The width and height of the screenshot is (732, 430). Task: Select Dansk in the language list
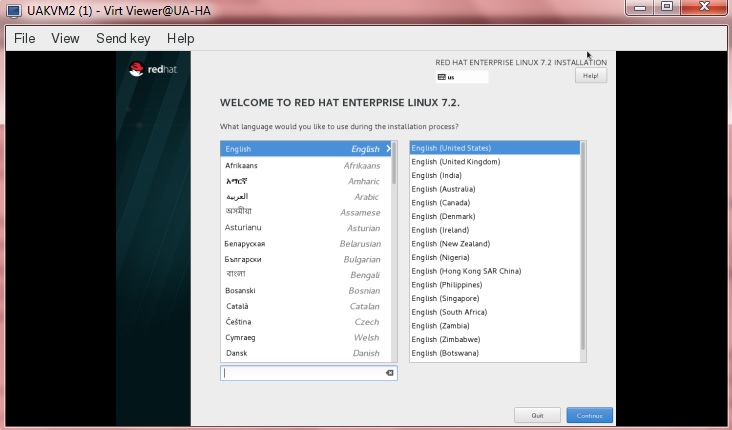(306, 353)
